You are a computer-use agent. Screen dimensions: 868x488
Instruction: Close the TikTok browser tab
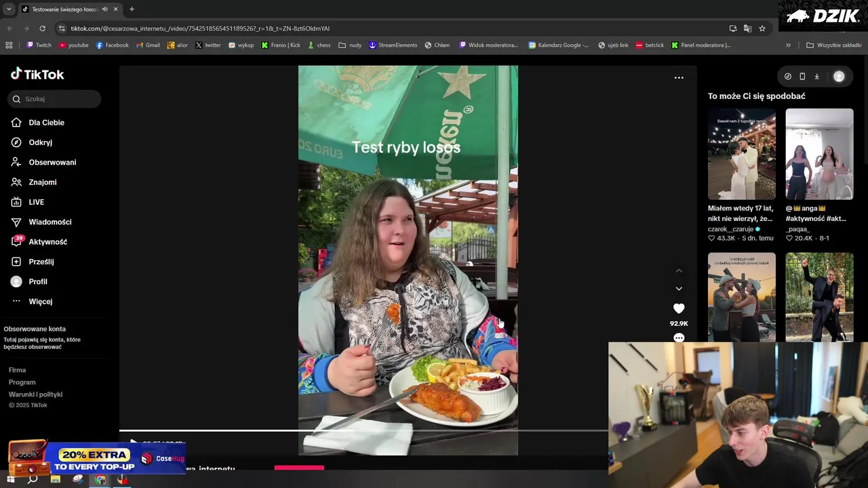click(116, 9)
